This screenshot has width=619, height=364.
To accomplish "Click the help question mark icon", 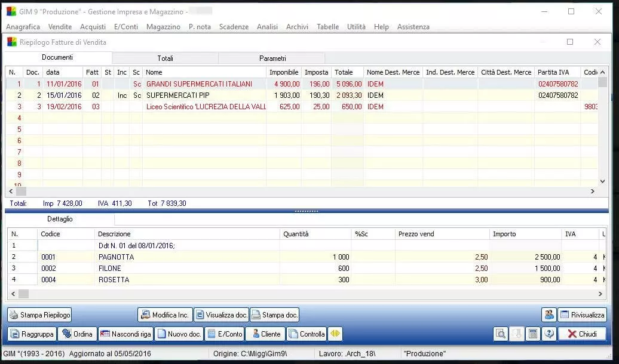I will 548,334.
